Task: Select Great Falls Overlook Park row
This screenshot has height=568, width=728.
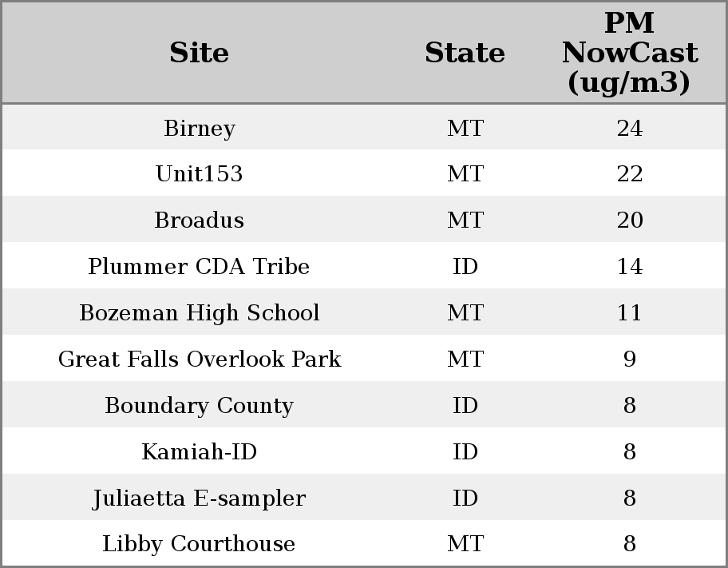Action: pos(199,359)
